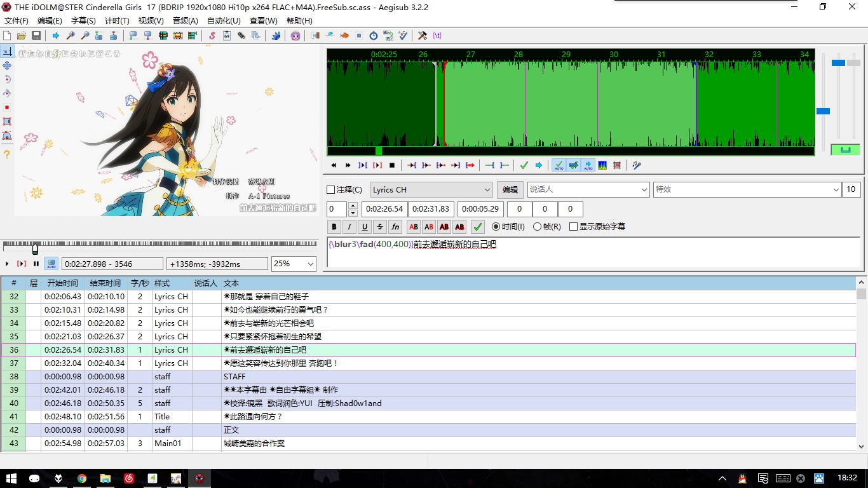
Task: Open the 计时(T) menu
Action: 117,20
